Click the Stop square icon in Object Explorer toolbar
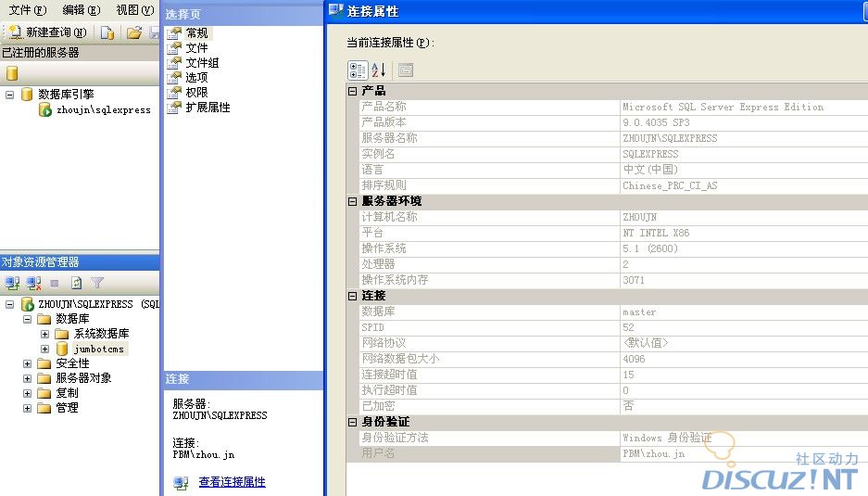The width and height of the screenshot is (868, 496). point(55,283)
